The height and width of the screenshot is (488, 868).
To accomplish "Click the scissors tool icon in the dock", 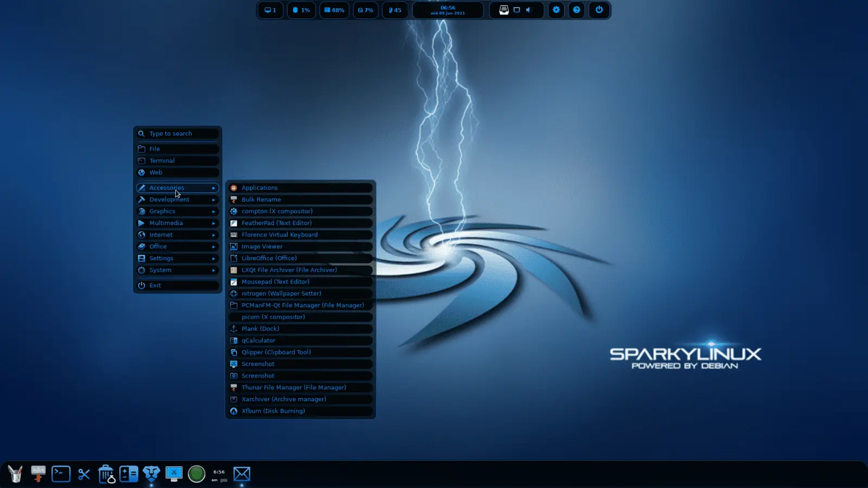I will click(x=83, y=473).
